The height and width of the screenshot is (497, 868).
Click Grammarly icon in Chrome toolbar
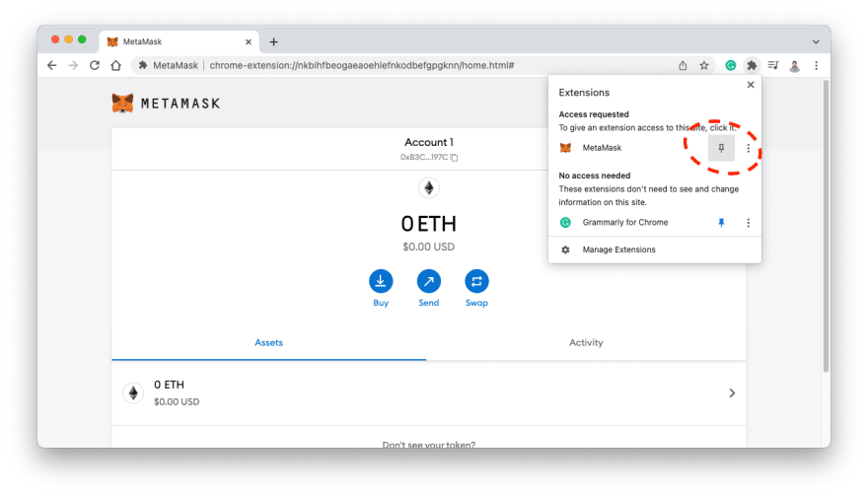730,65
